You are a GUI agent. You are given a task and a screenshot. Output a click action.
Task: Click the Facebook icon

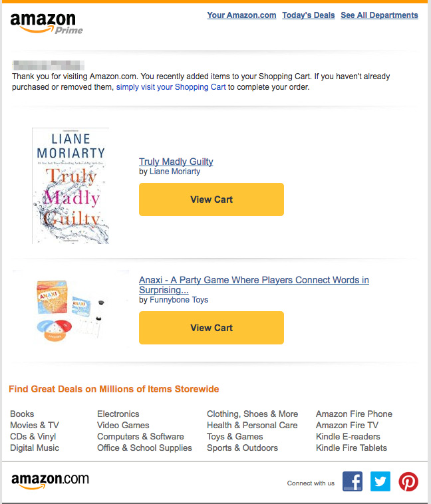click(x=352, y=481)
